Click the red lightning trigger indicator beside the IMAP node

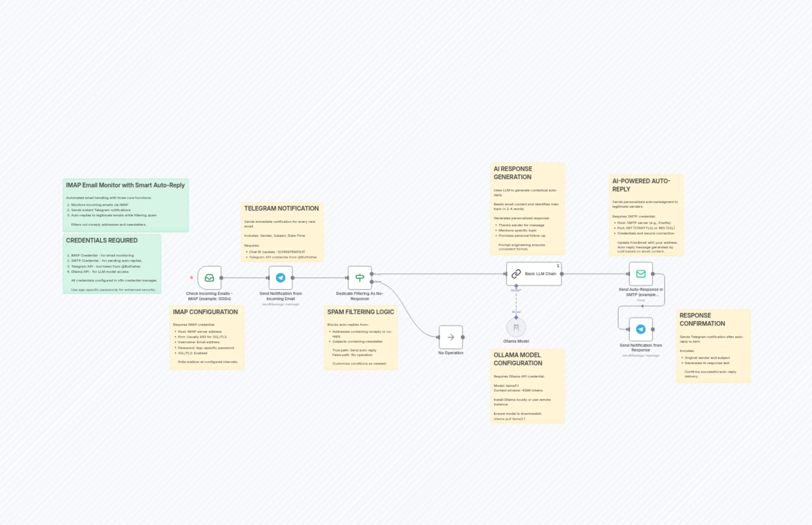(x=191, y=277)
